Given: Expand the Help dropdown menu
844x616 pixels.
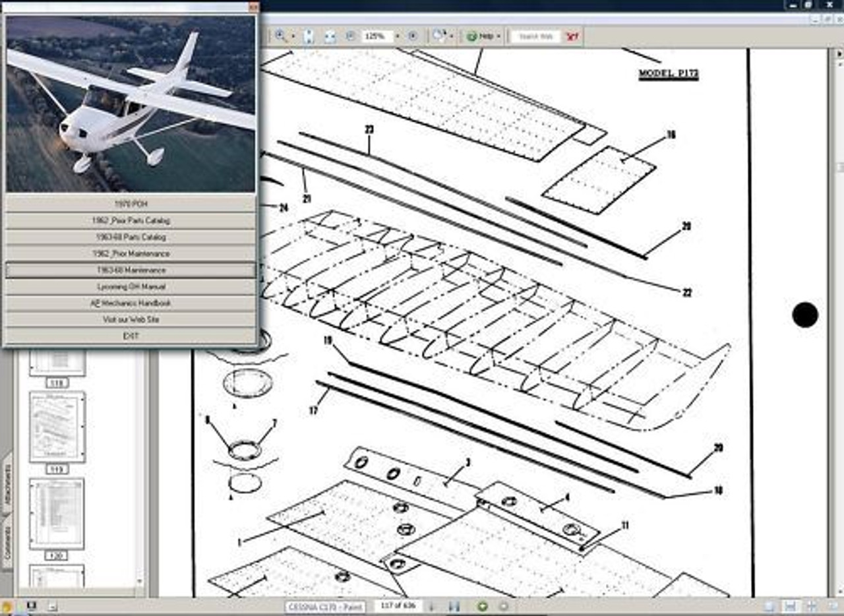Looking at the screenshot, I should [x=498, y=36].
